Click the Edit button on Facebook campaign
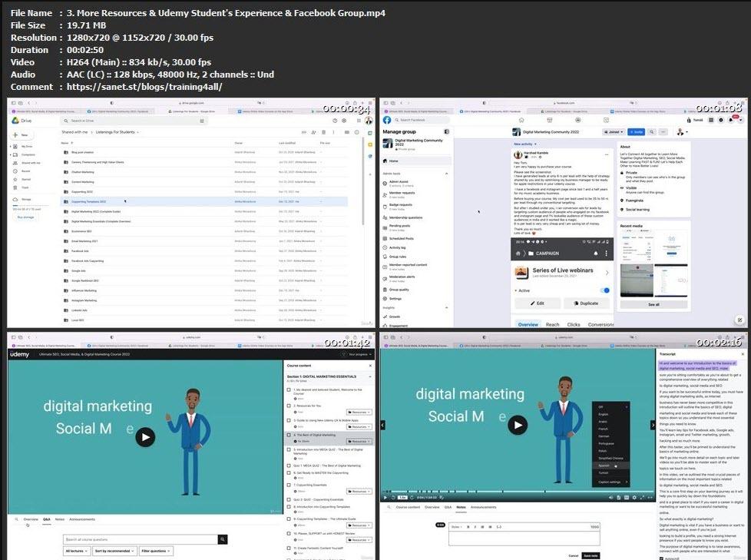Viewport: 751px width, 560px height. [538, 303]
